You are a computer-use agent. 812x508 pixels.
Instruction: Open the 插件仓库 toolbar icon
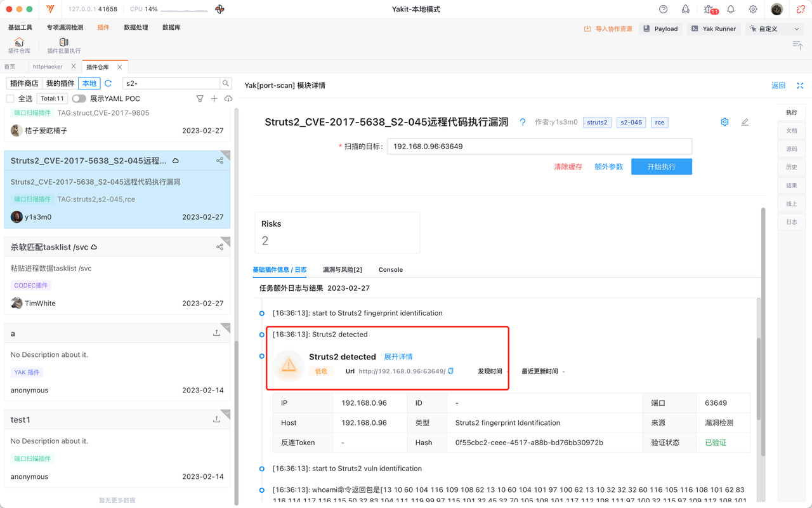[x=19, y=46]
